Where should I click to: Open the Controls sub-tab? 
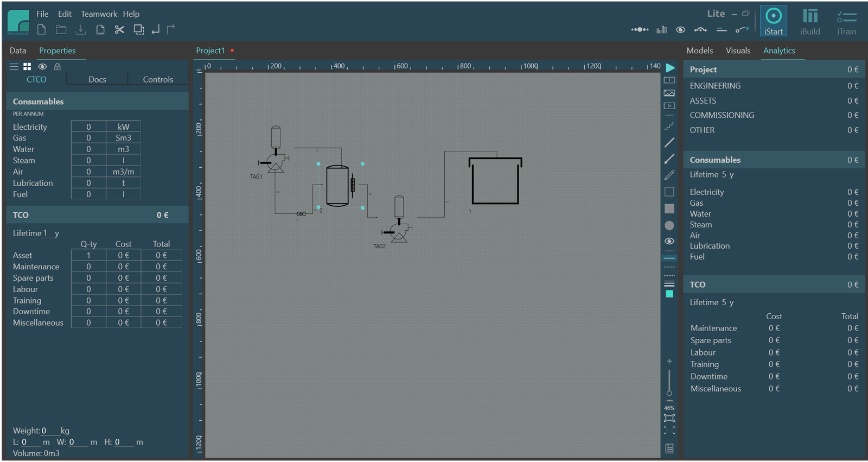[x=158, y=79]
